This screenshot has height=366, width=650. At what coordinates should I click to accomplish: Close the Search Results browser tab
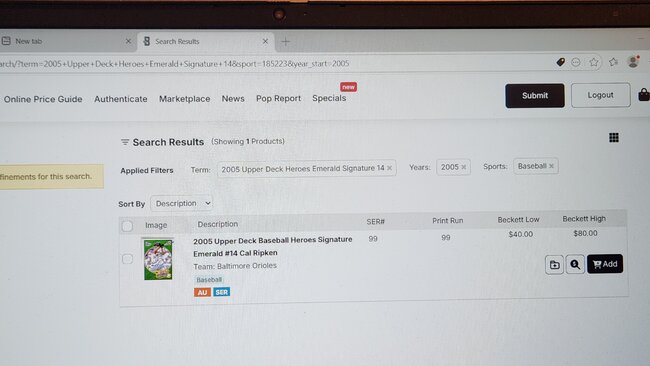(265, 41)
